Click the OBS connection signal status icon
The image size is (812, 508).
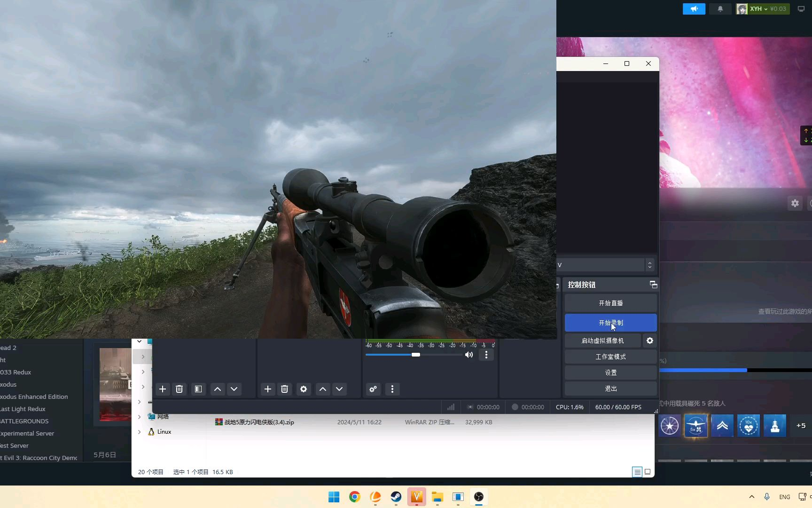click(451, 407)
